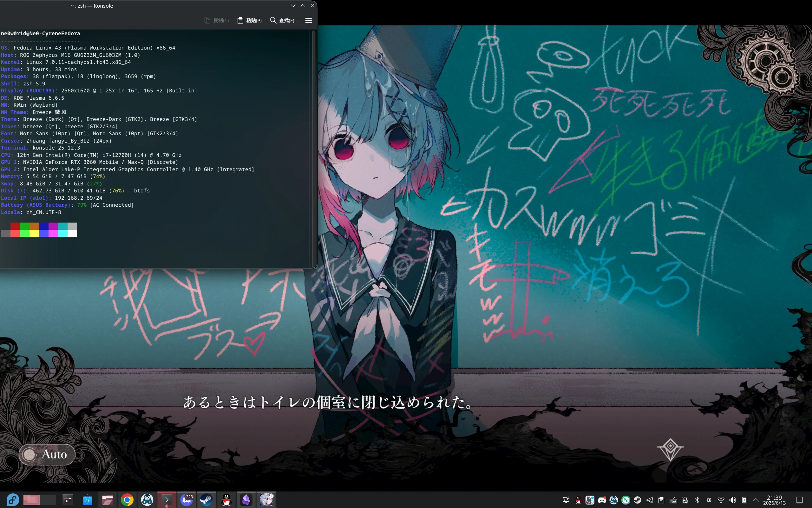Click the Japanese subtitle line in the game
Image resolution: width=812 pixels, height=508 pixels.
[328, 402]
